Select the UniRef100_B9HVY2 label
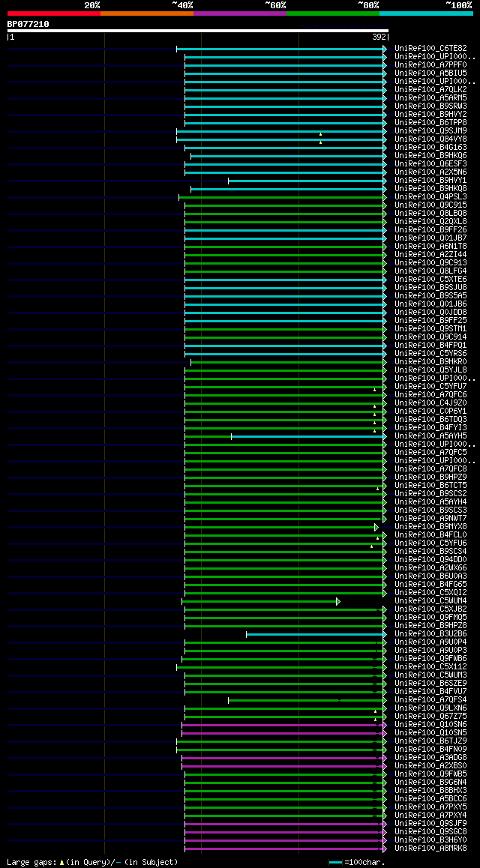The height and width of the screenshot is (868, 480). [430, 115]
